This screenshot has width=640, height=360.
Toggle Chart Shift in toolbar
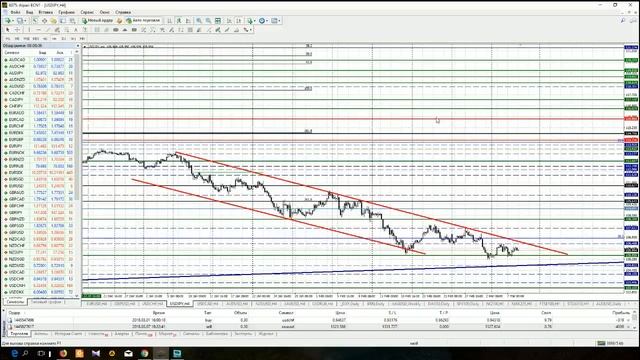point(238,20)
